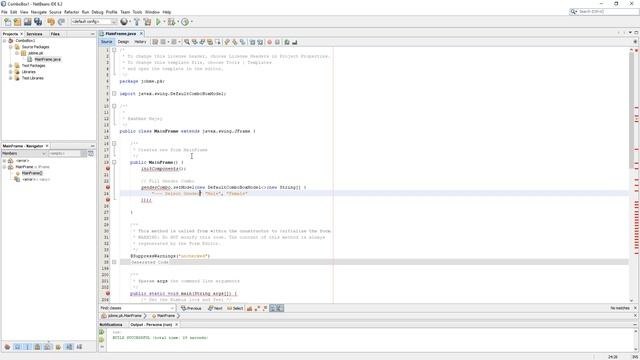Expand the Generated Code fold
The width and height of the screenshot is (640, 360).
(114, 262)
